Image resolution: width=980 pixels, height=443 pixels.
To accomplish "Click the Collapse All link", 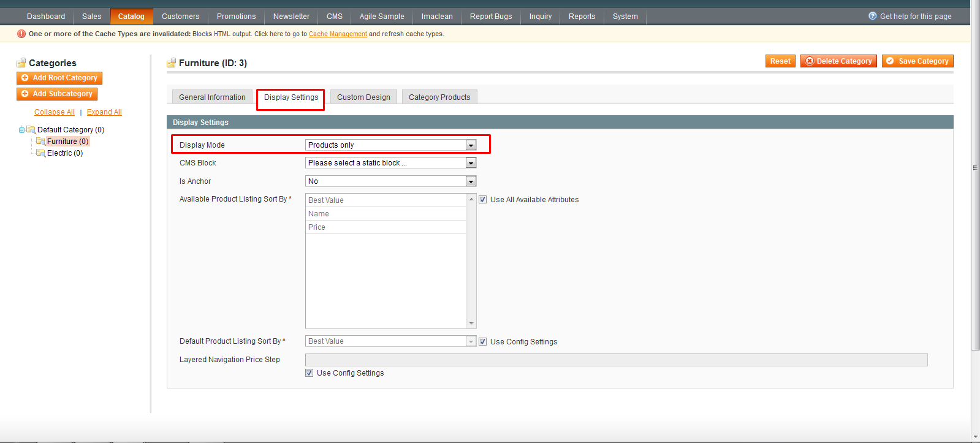I will click(x=55, y=112).
